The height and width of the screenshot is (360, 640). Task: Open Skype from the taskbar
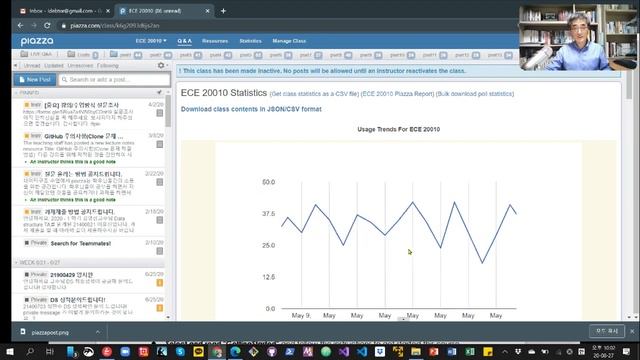[180, 351]
